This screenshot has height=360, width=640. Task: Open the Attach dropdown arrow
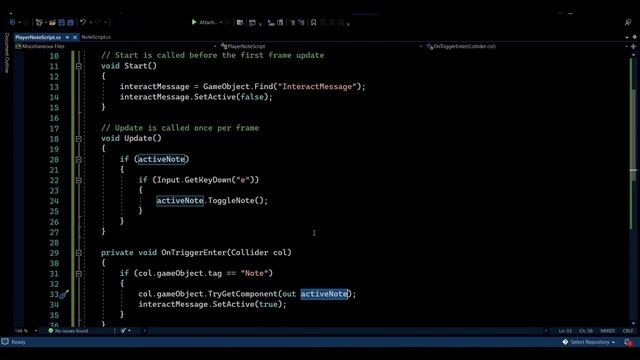point(221,22)
